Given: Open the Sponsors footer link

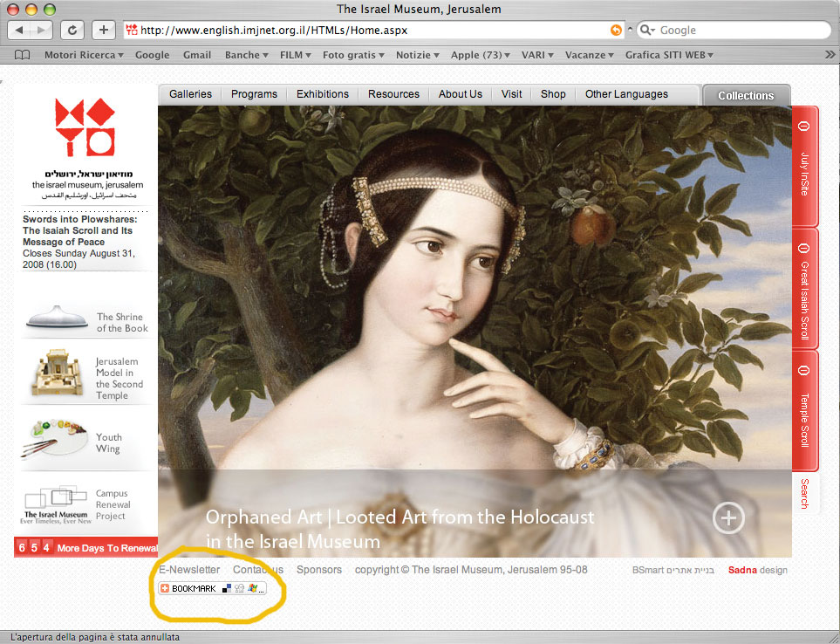Looking at the screenshot, I should [x=319, y=570].
